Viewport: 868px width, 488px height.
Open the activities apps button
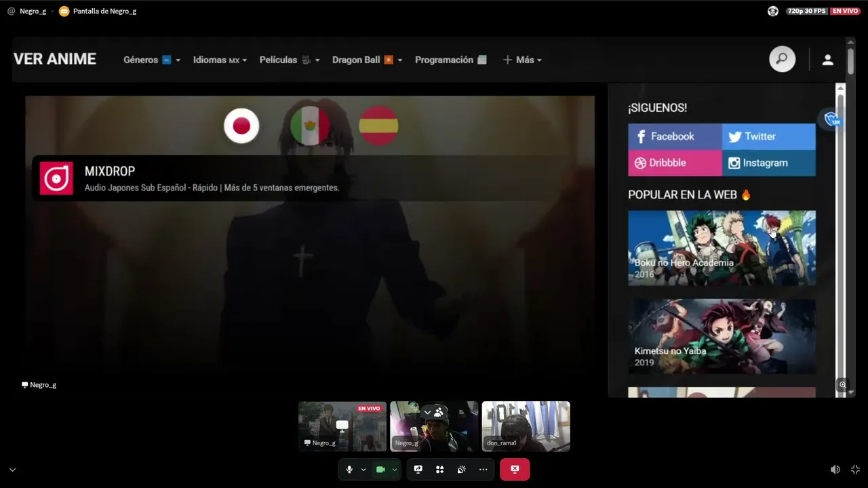(x=439, y=469)
